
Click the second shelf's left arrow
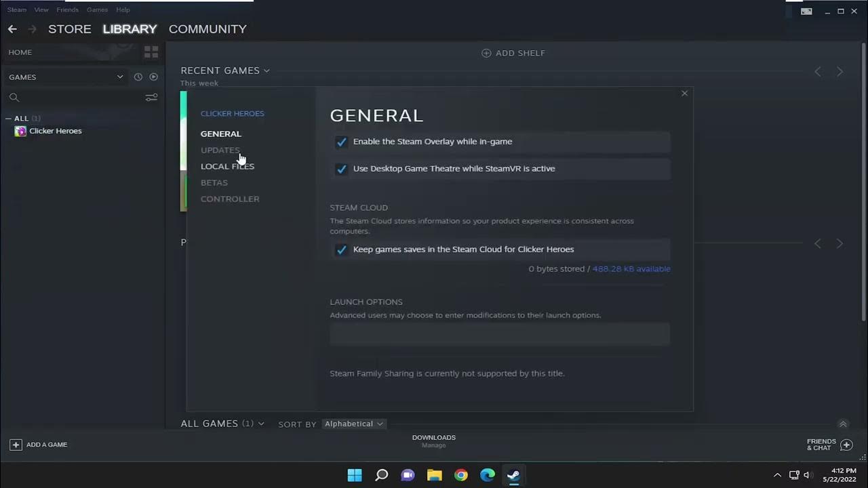pyautogui.click(x=818, y=243)
